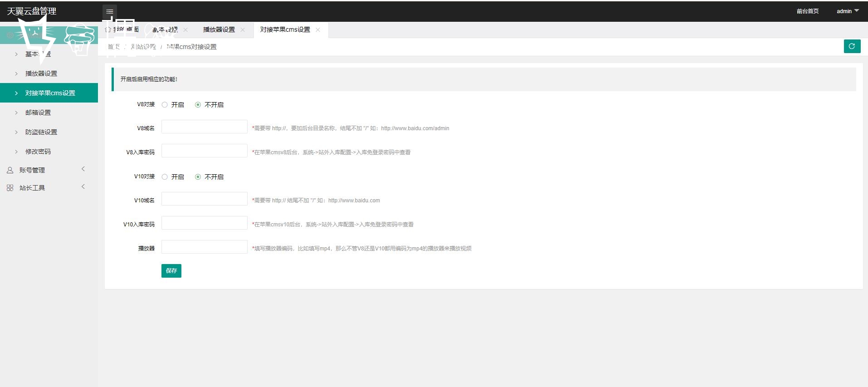Expand the 站长工具 sidebar menu
Viewport: 868px width, 387px height.
49,188
